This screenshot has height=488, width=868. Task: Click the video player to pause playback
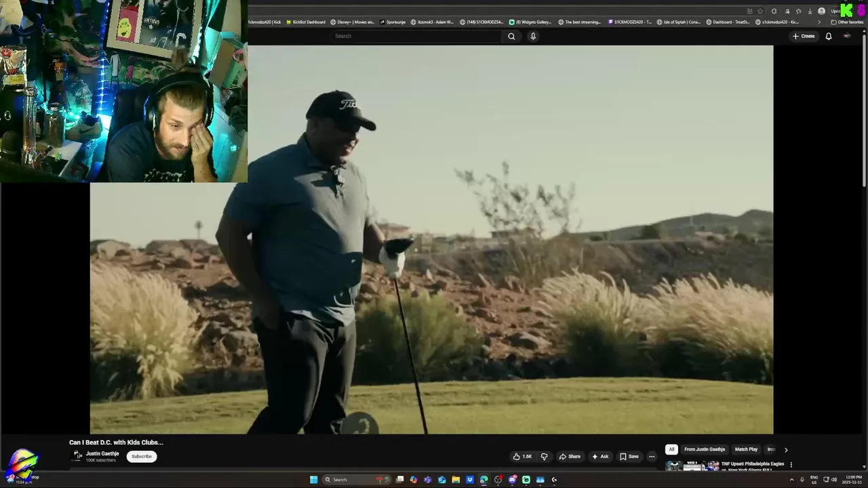click(431, 239)
